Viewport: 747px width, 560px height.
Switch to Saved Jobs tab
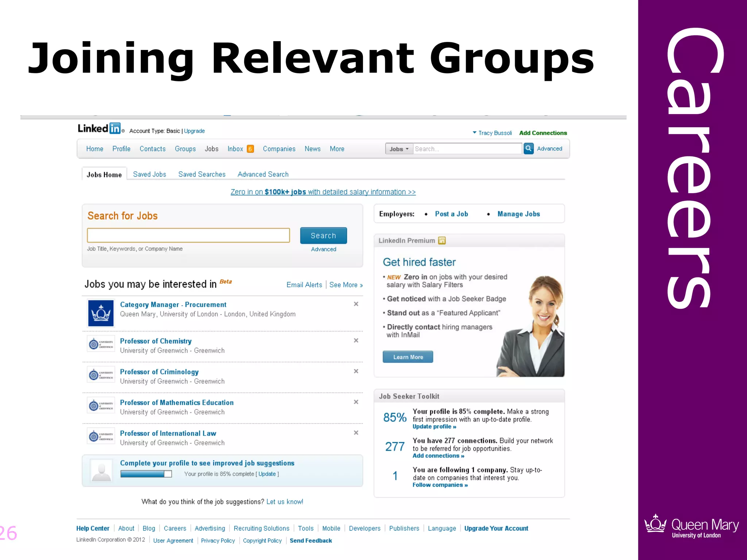click(x=150, y=174)
